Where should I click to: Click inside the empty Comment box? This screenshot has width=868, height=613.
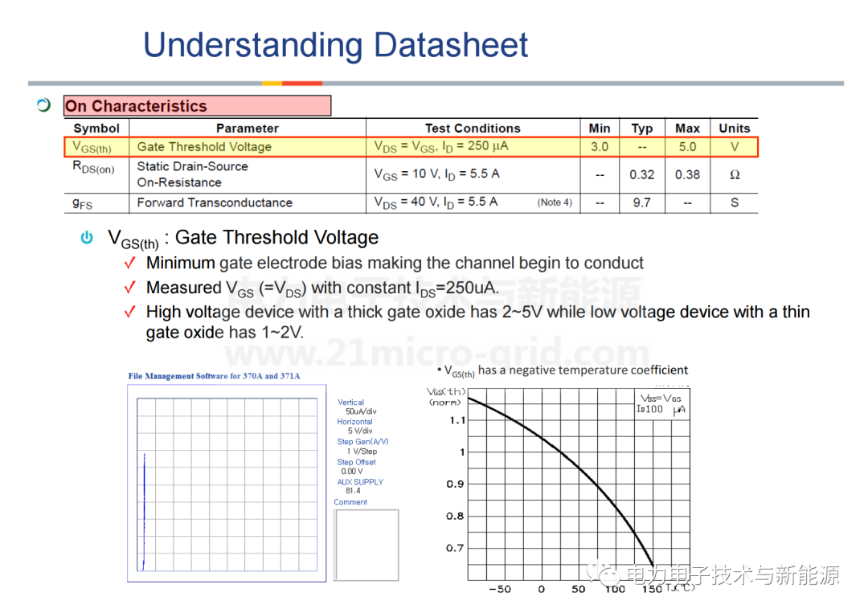[x=366, y=545]
